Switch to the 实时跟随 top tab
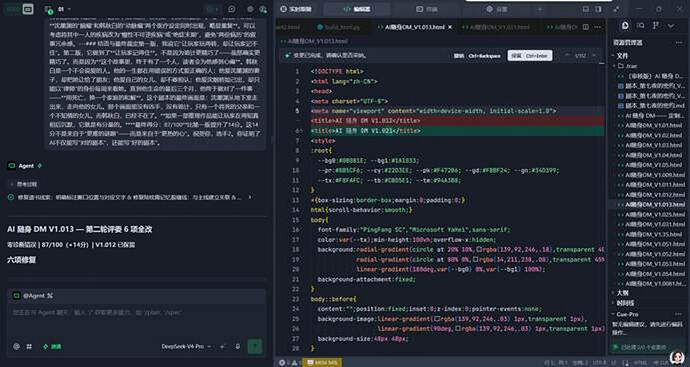 [x=296, y=9]
